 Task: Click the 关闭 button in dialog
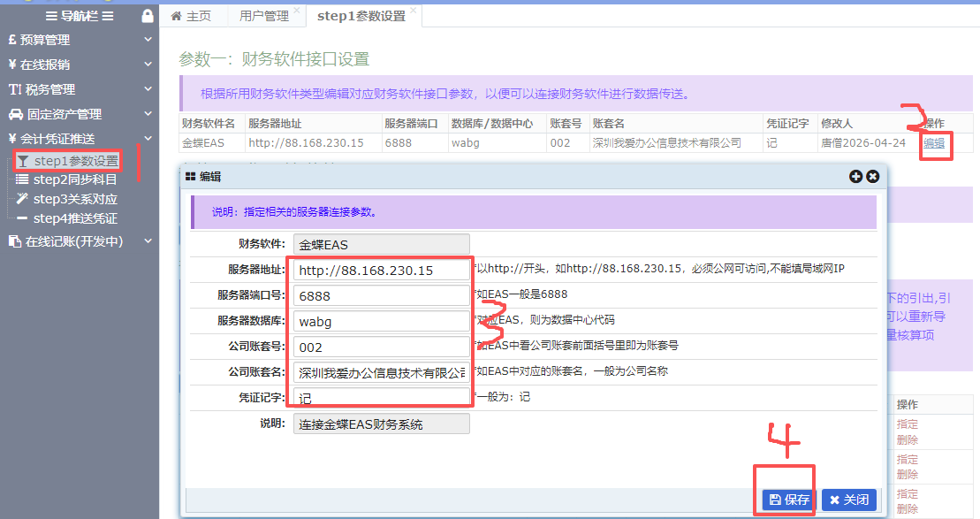848,500
